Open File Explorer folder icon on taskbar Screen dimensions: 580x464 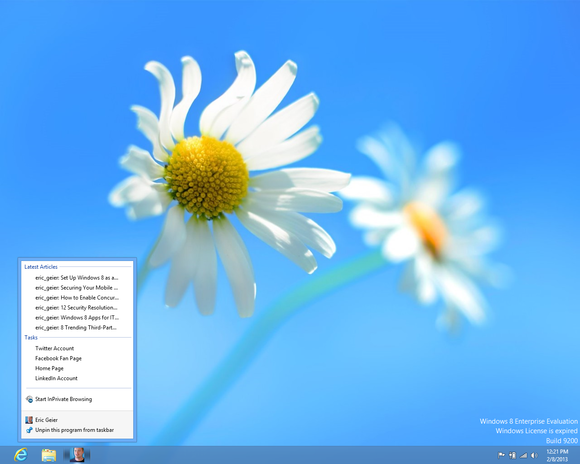[x=49, y=455]
